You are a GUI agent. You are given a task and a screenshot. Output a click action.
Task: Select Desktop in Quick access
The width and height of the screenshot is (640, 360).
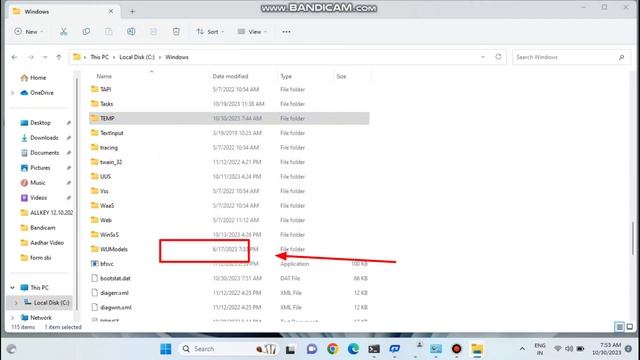point(40,122)
